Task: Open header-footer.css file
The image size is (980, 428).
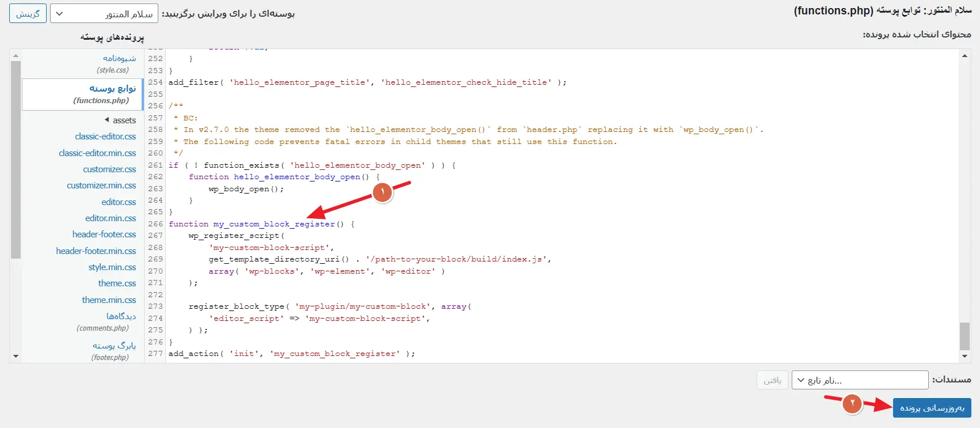Action: (104, 234)
